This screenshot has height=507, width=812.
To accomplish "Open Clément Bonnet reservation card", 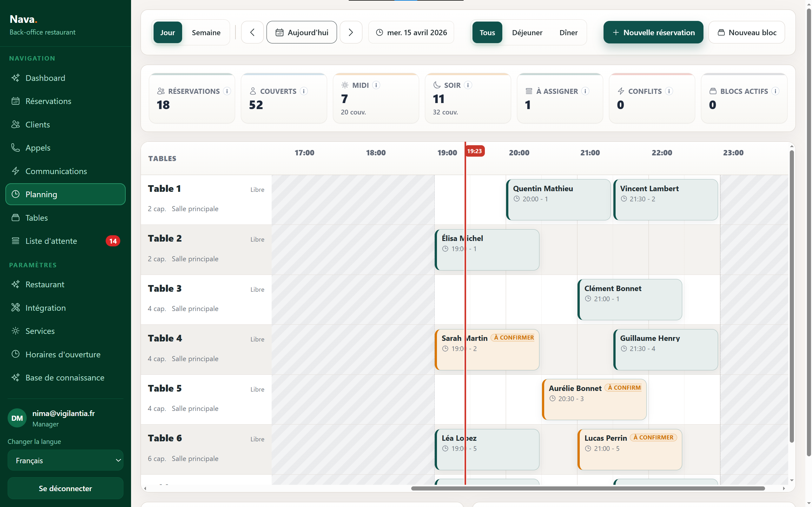I will click(x=630, y=299).
